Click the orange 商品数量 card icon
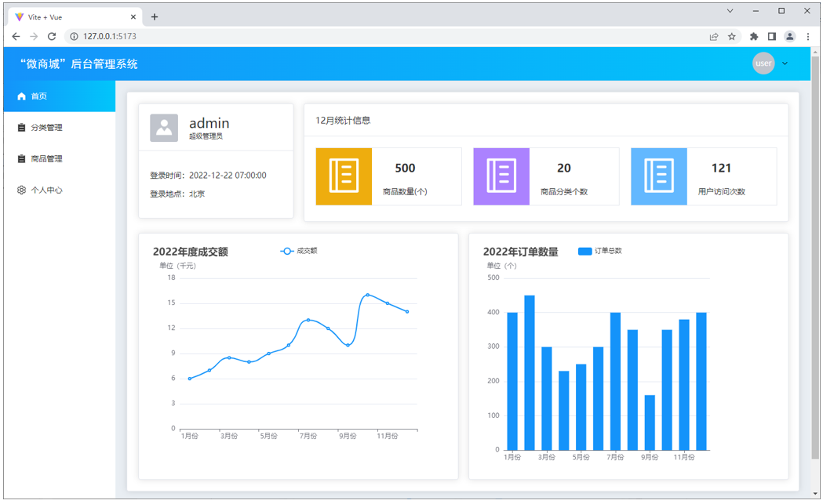823x504 pixels. (x=344, y=176)
